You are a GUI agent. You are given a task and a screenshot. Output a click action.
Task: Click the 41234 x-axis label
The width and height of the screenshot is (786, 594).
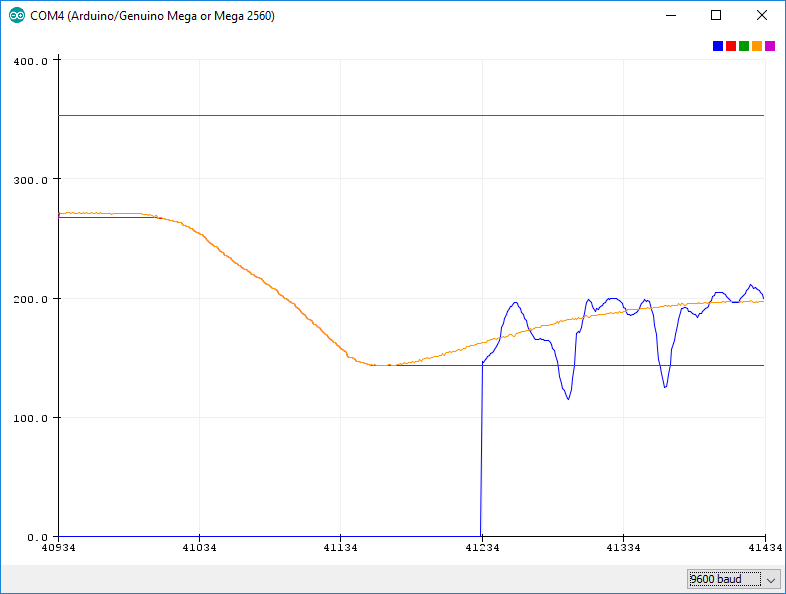click(482, 547)
